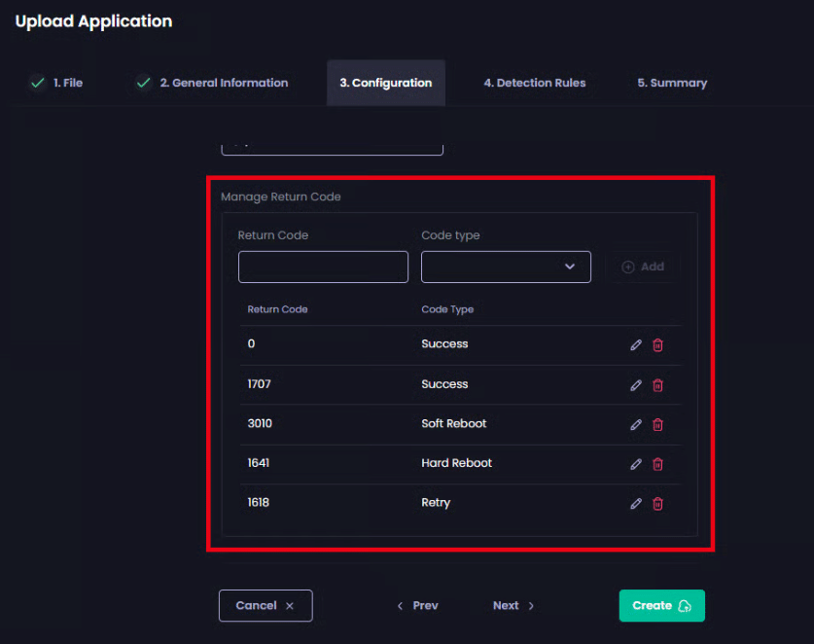Open the 4. Detection Rules tab
Screen dimensions: 814x644
[534, 83]
